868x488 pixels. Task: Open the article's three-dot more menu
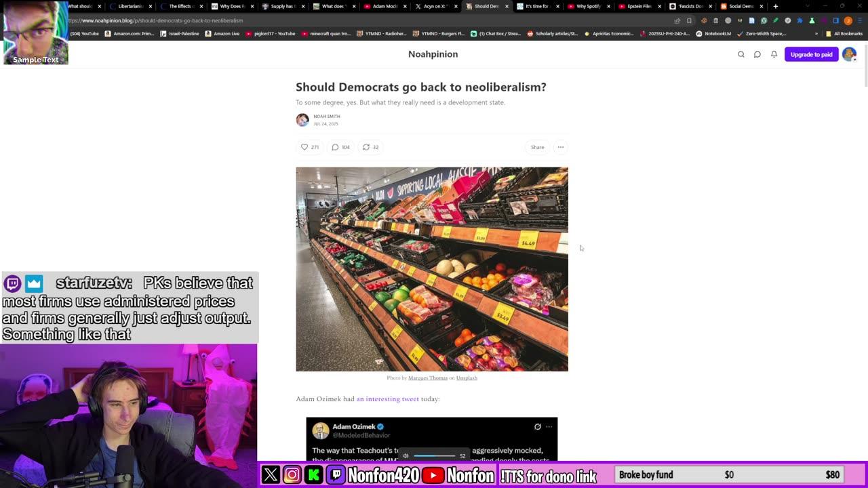point(561,147)
